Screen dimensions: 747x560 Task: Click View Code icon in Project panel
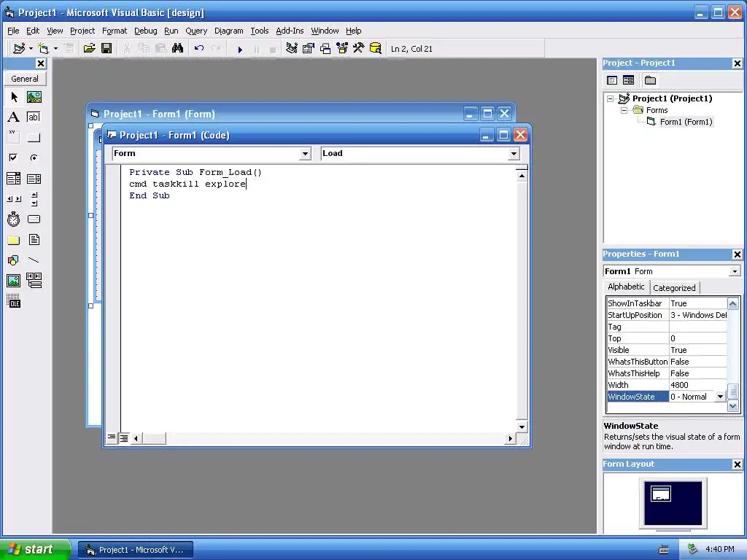[612, 80]
